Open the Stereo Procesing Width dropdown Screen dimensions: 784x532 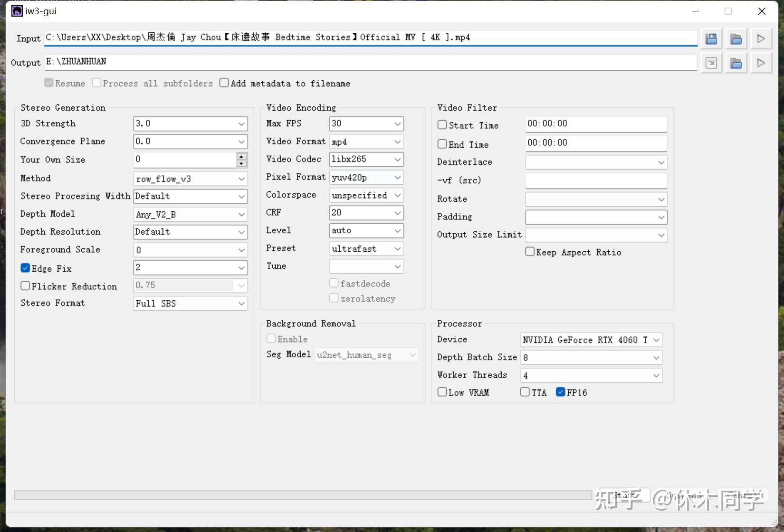(191, 196)
